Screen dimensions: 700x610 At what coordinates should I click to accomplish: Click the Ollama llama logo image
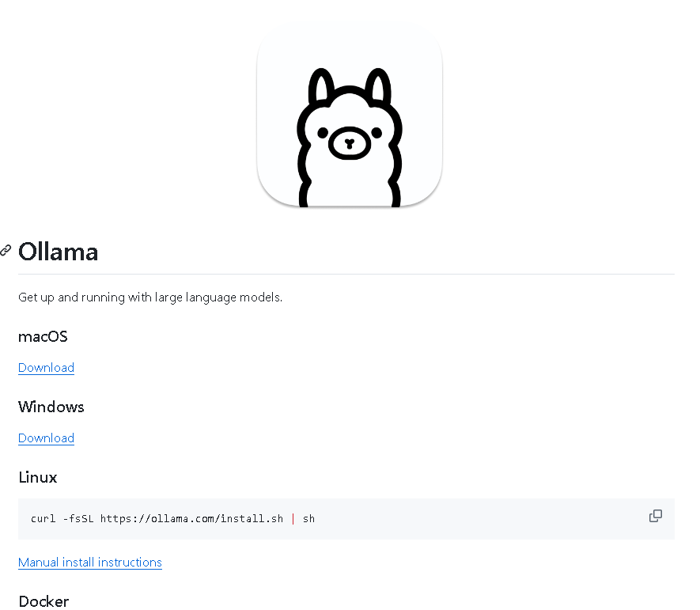pyautogui.click(x=349, y=116)
